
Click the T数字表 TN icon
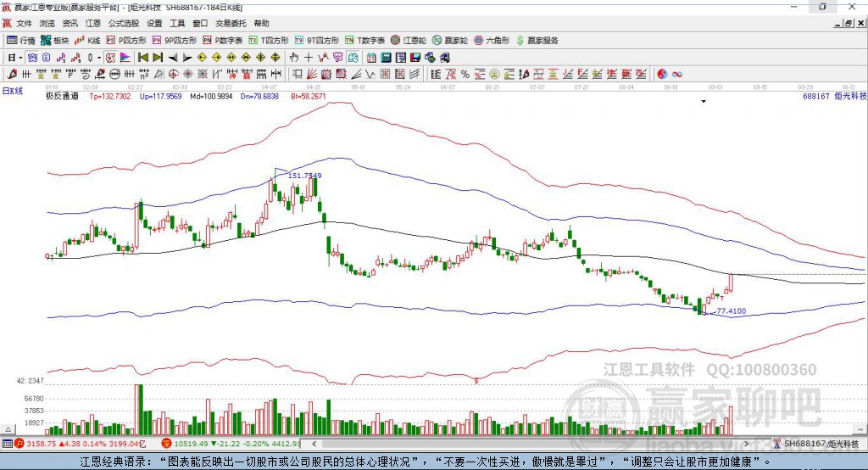pos(349,41)
